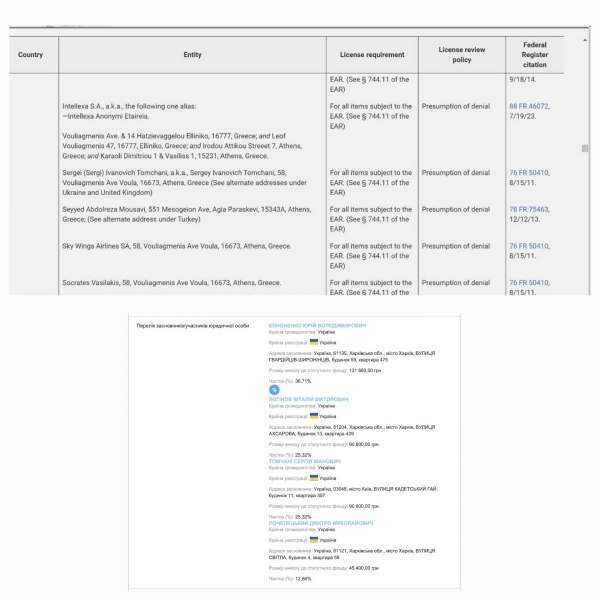Image resolution: width=600 pixels, height=600 pixels.
Task: Open founder link ПОЧЕПЕЦЬКИЙ ДМИТРО МИКОЛАЙОВИЧ
Action: point(321,523)
